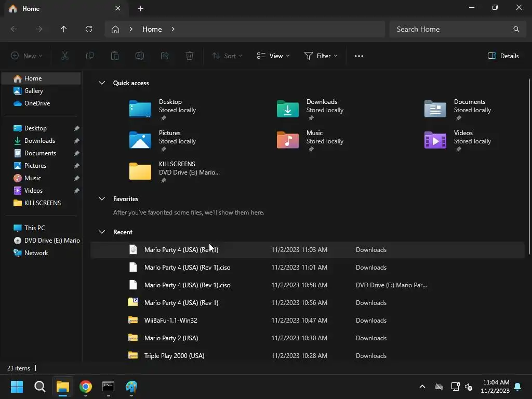Open Videos folder tile in Quick access

[458, 140]
